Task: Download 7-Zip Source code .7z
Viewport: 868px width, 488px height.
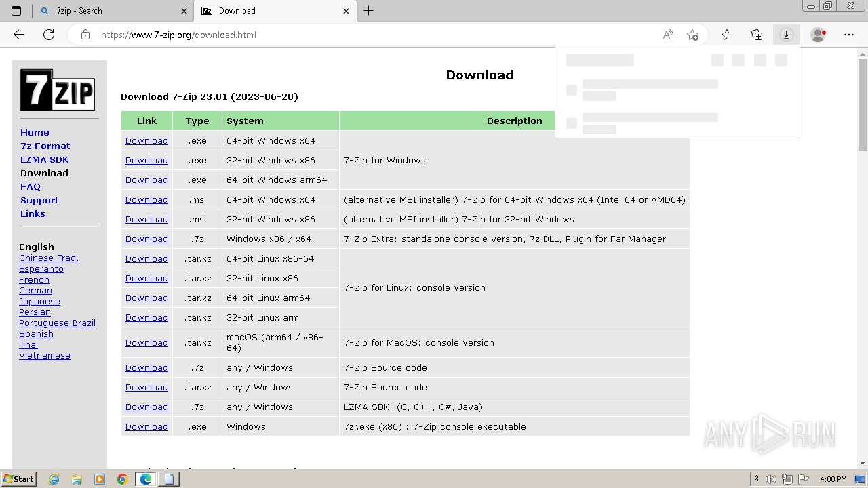Action: click(x=146, y=367)
